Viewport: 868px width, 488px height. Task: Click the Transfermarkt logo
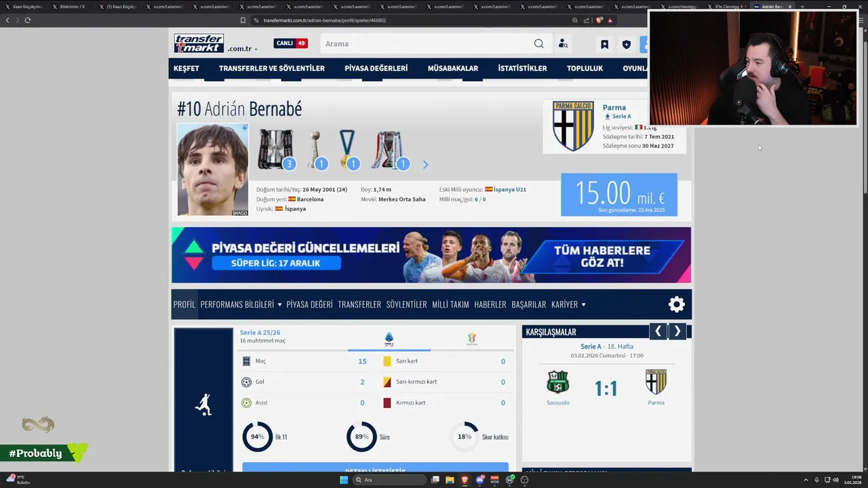click(x=199, y=43)
